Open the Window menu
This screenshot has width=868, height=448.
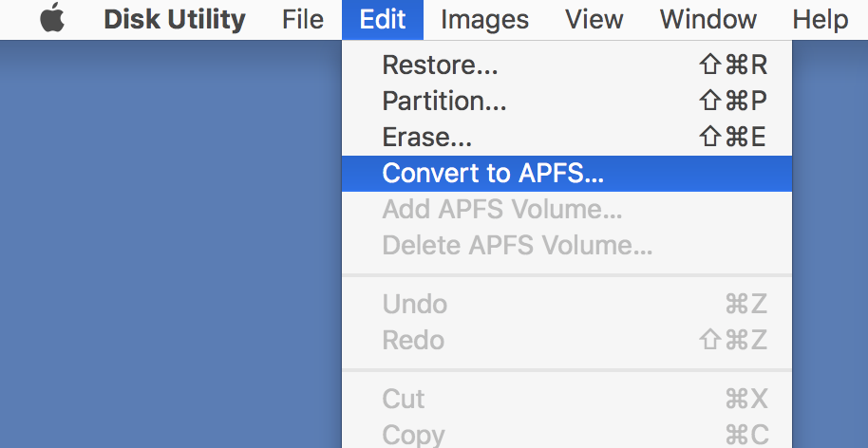(708, 20)
